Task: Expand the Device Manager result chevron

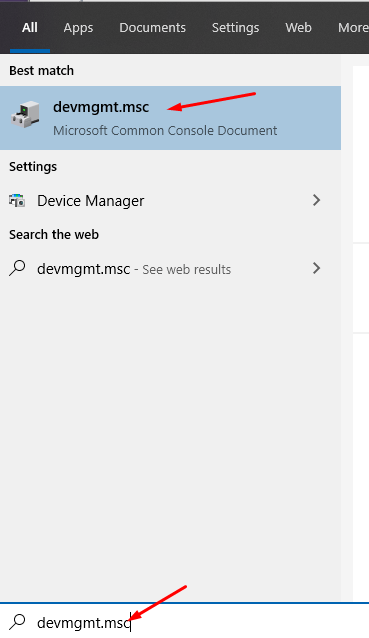Action: click(316, 200)
